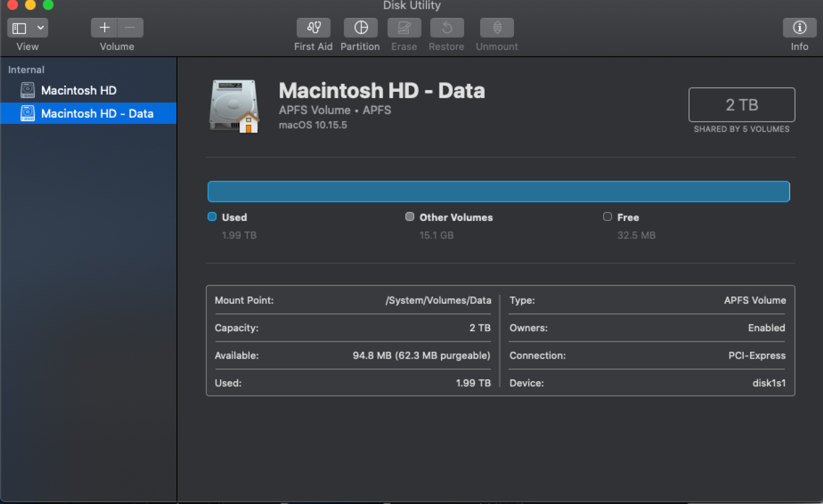Screen dimensions: 823x504
Task: Click the Macintosh HD - Data sidebar disk icon
Action: tap(28, 113)
